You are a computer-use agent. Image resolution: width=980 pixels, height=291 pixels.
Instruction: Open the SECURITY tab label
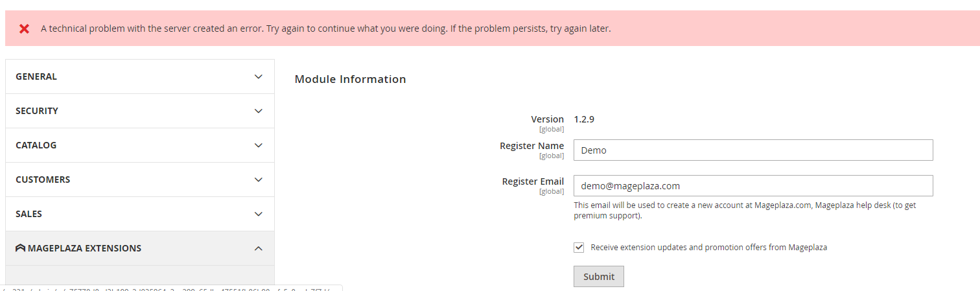coord(37,111)
